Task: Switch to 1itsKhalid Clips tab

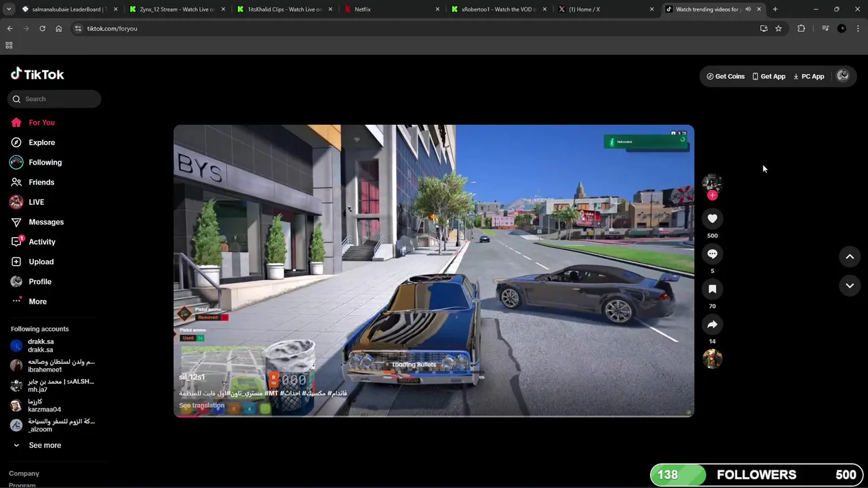Action: click(x=285, y=9)
